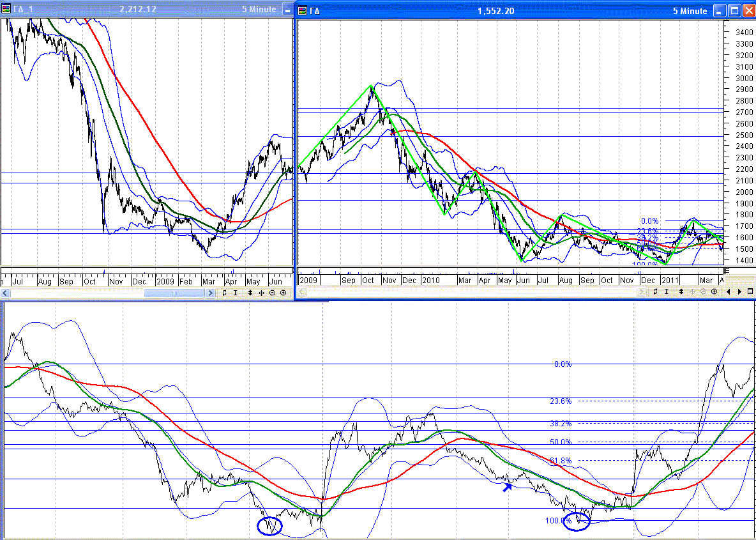The image size is (756, 540).
Task: Zoom in on the ΓΔ_1 chart
Action: point(283,293)
